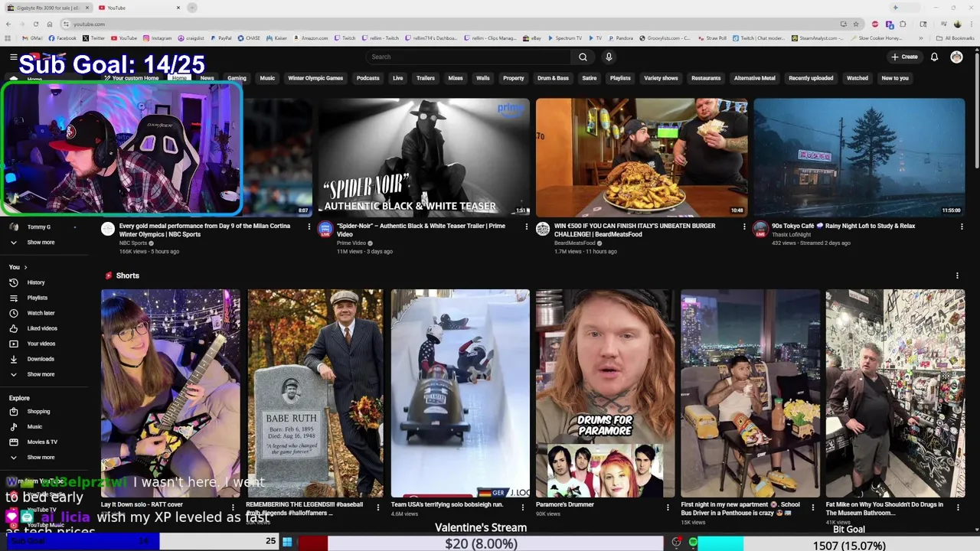Open the YouTube hamburger guide menu
980x551 pixels.
(x=13, y=57)
